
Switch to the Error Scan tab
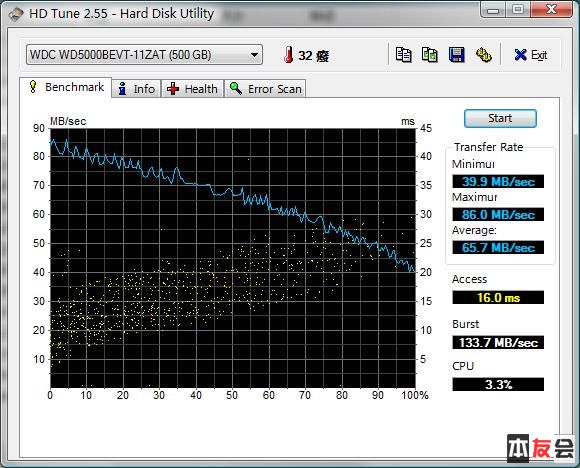coord(265,89)
